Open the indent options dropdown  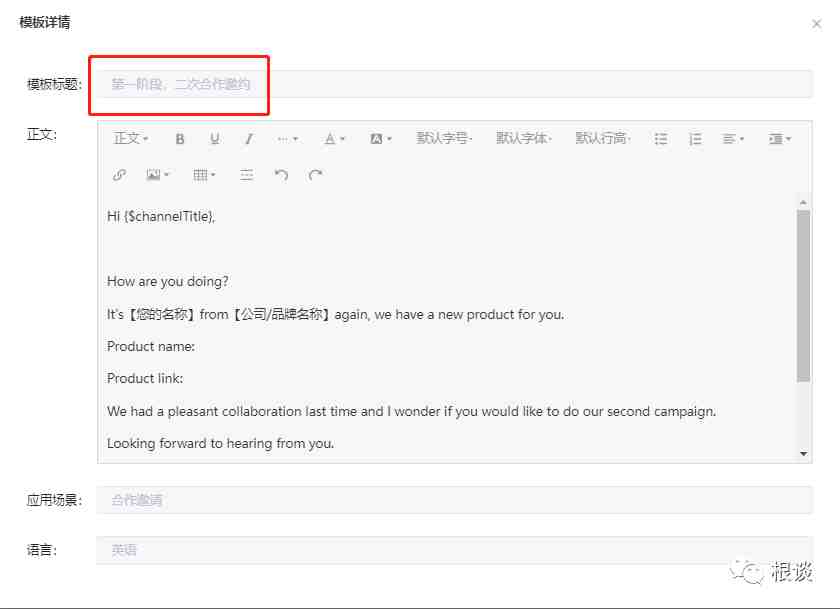point(779,139)
